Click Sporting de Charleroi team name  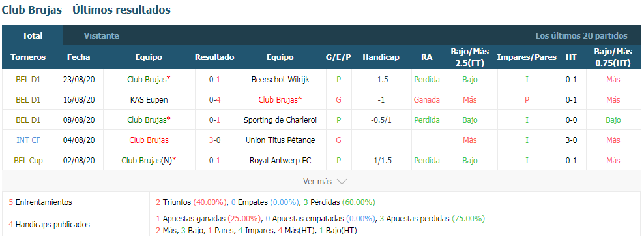coord(280,120)
